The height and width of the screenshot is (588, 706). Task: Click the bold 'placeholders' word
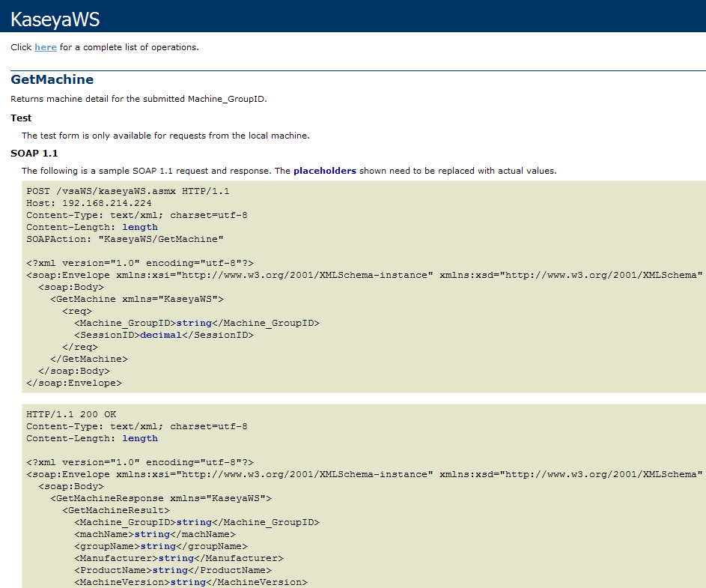point(325,171)
